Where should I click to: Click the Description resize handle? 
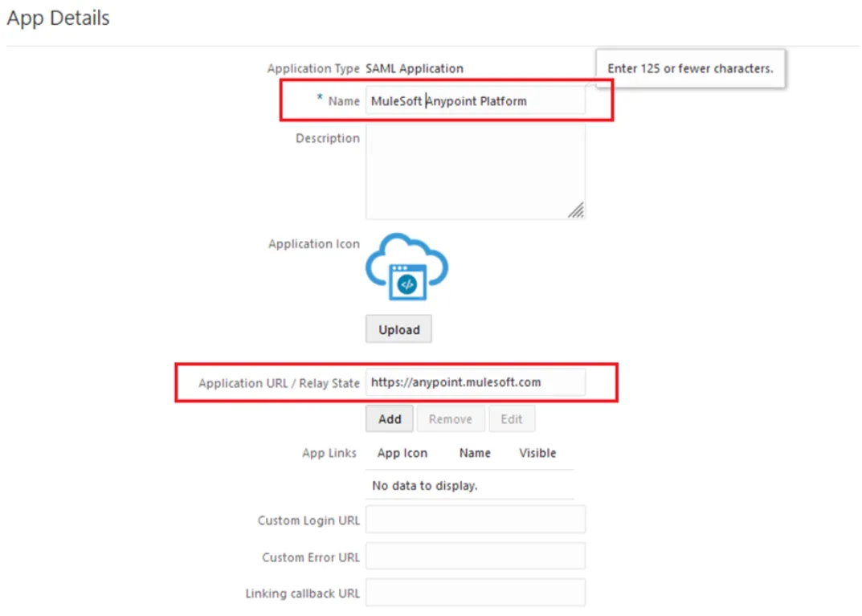point(576,210)
